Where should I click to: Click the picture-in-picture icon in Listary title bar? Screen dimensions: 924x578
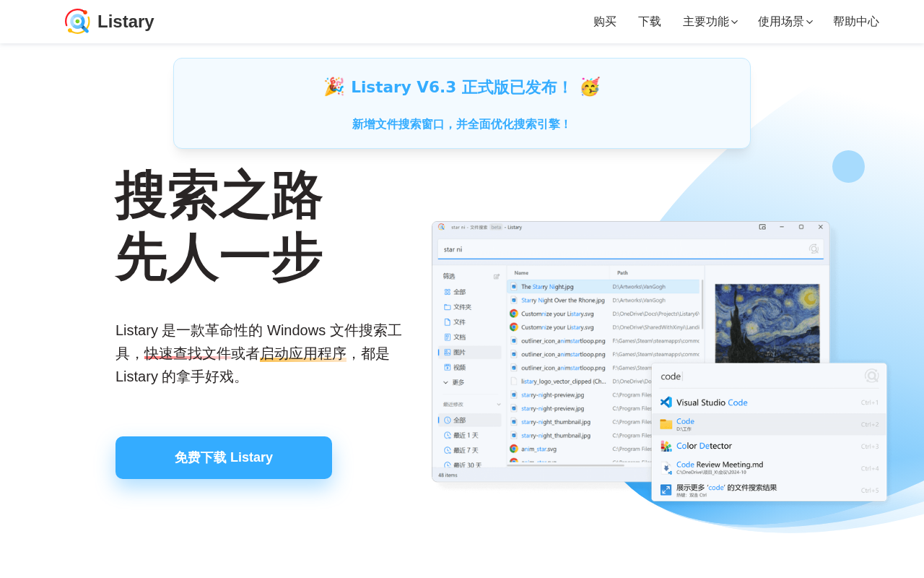coord(762,227)
